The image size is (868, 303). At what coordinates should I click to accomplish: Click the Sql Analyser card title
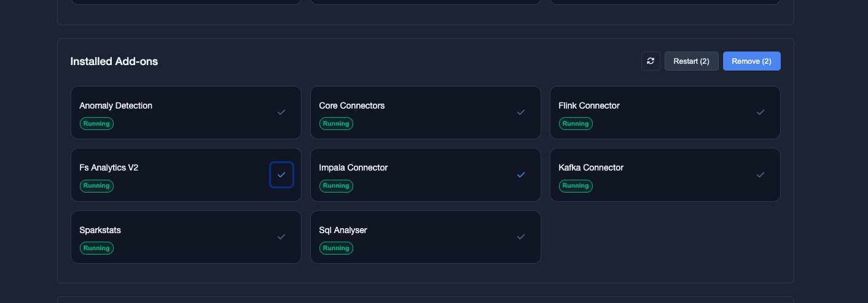[343, 230]
